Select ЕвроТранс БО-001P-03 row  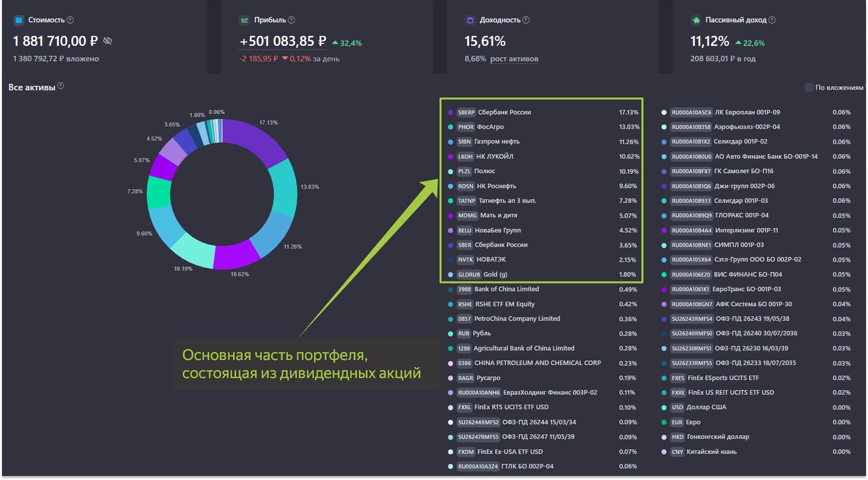click(756, 290)
